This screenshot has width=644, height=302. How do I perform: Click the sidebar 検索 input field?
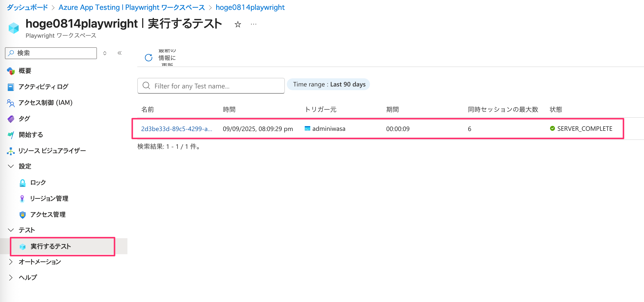51,53
